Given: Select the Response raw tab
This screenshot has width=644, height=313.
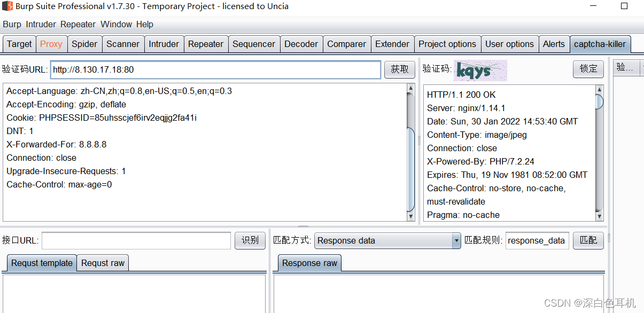Looking at the screenshot, I should [310, 263].
